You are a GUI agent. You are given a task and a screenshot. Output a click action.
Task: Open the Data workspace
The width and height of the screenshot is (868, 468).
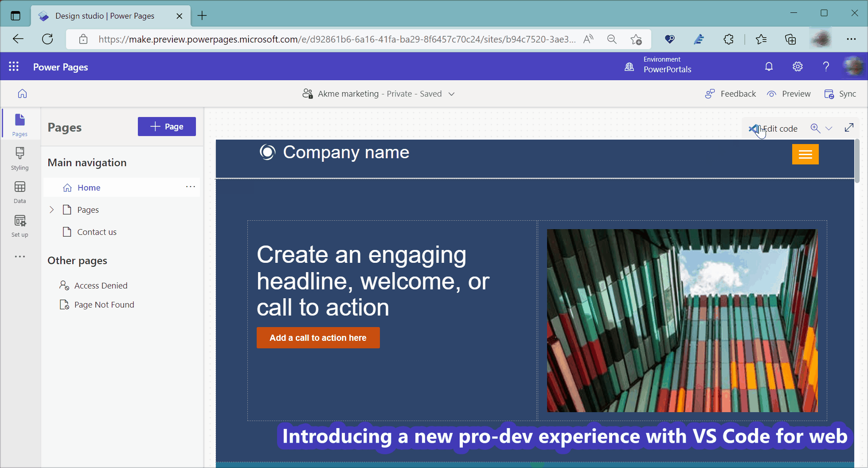(x=20, y=191)
